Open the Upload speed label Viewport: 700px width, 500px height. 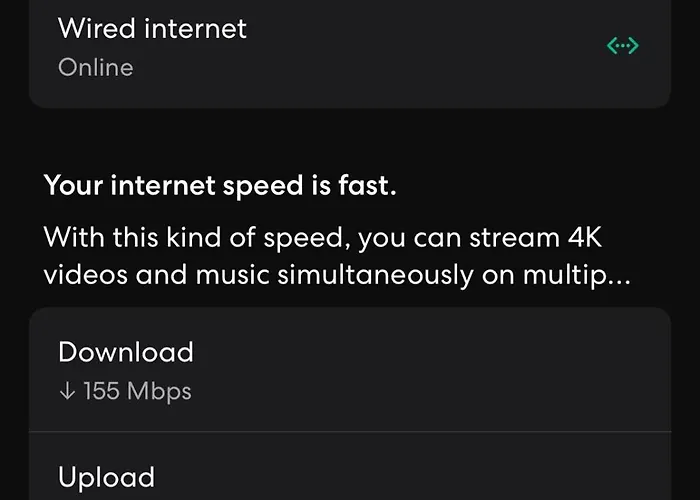pos(106,478)
